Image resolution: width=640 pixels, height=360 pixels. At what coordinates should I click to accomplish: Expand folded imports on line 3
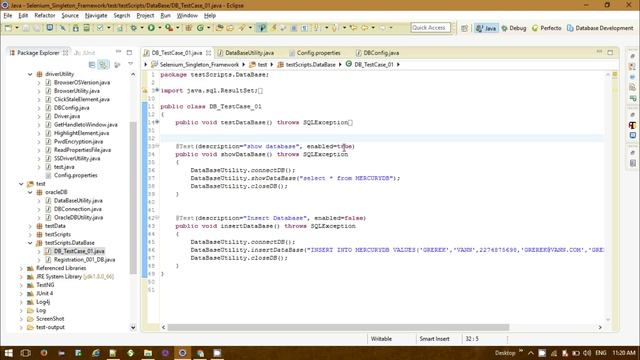click(157, 90)
